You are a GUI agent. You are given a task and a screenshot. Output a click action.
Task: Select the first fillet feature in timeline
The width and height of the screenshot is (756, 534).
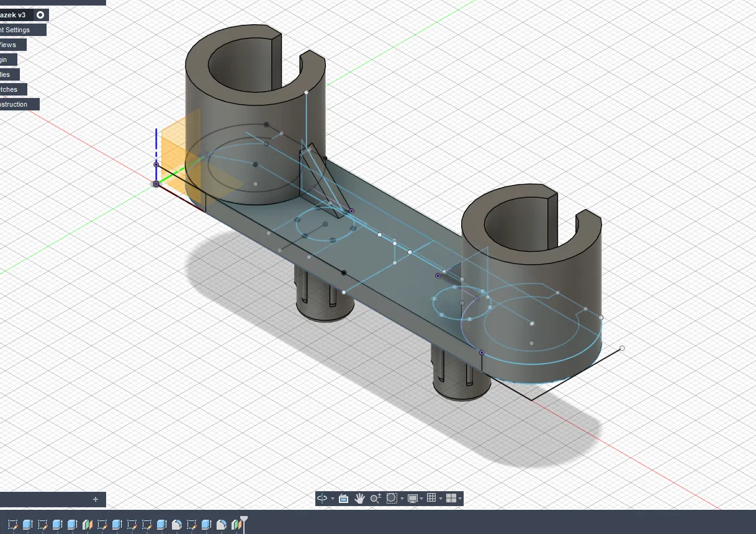(177, 525)
